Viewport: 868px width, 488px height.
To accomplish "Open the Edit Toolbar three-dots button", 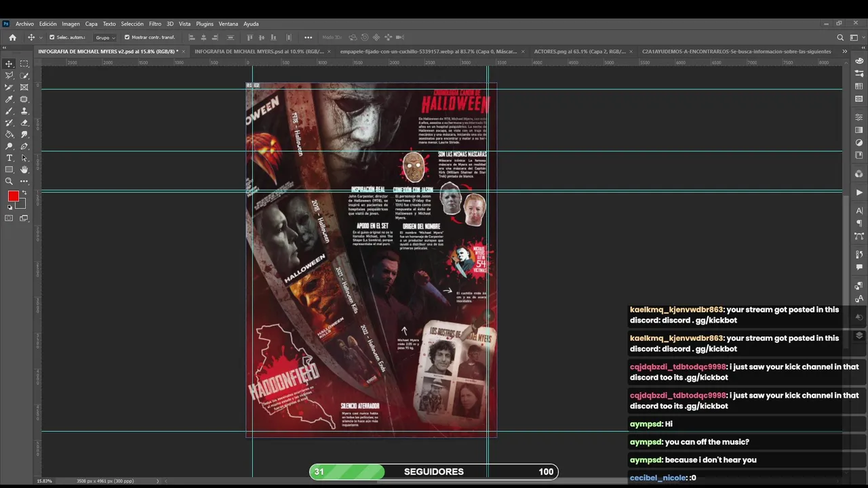I will tap(24, 182).
